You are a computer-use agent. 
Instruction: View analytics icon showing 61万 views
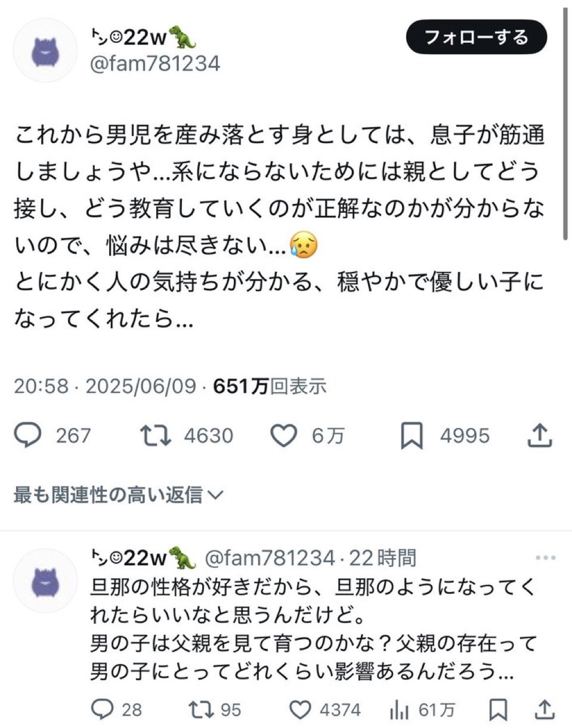398,710
